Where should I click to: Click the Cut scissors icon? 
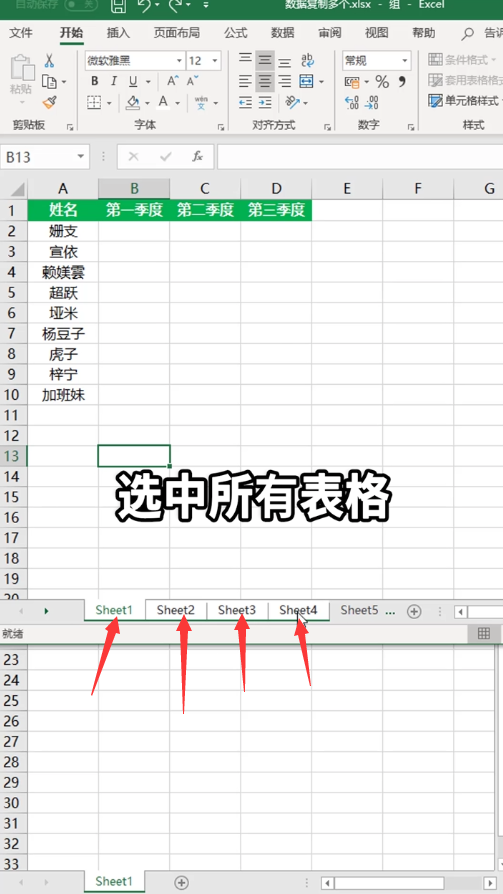49,60
